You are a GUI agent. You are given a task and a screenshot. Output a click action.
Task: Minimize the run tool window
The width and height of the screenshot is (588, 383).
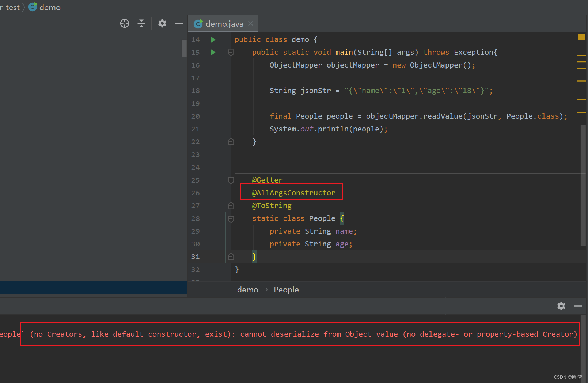tap(578, 306)
